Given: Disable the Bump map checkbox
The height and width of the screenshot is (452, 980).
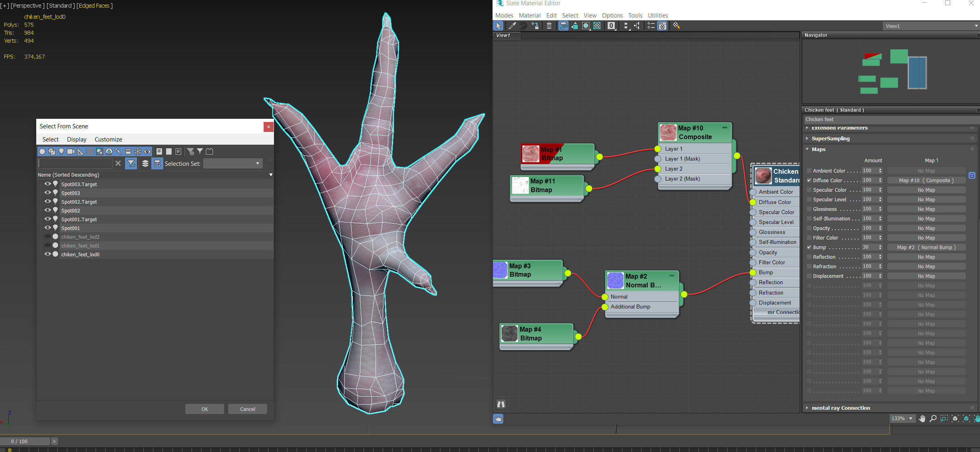Looking at the screenshot, I should 809,247.
